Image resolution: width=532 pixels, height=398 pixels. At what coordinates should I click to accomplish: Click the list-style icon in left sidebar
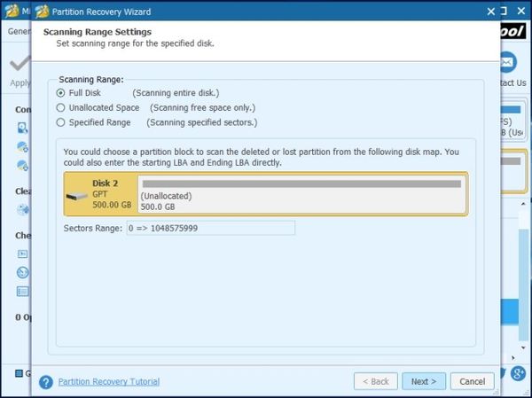pos(22,291)
